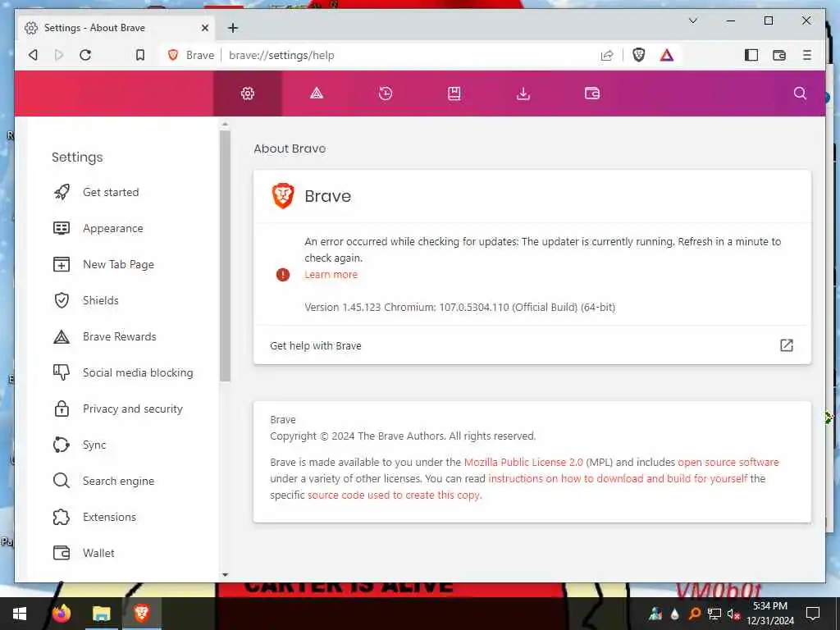The width and height of the screenshot is (840, 630).
Task: Click the Brave taskbar icon
Action: click(141, 614)
